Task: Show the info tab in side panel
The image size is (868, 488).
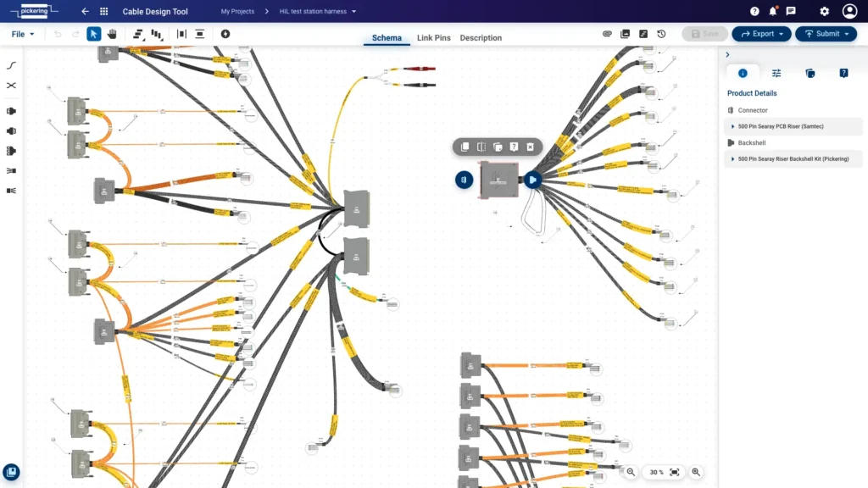Action: [743, 73]
